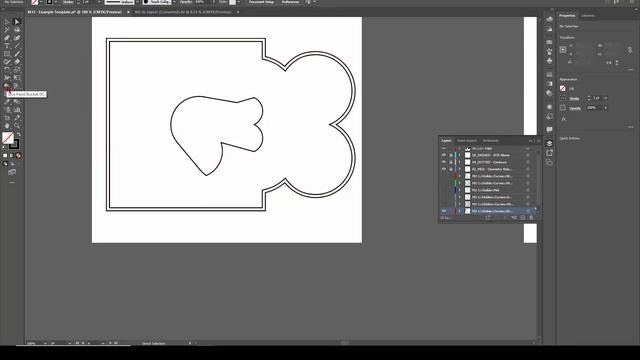Click the Delete Selection trash icon in Layers
640x360 pixels.
(531, 218)
